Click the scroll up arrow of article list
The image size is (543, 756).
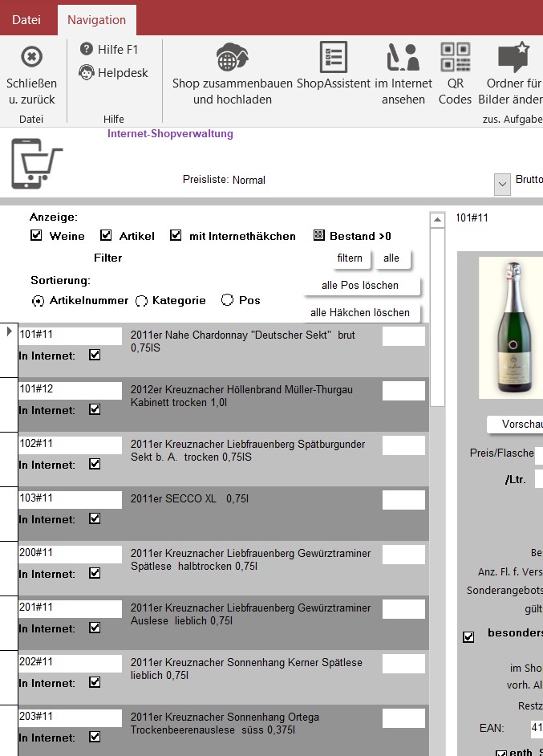tap(437, 220)
